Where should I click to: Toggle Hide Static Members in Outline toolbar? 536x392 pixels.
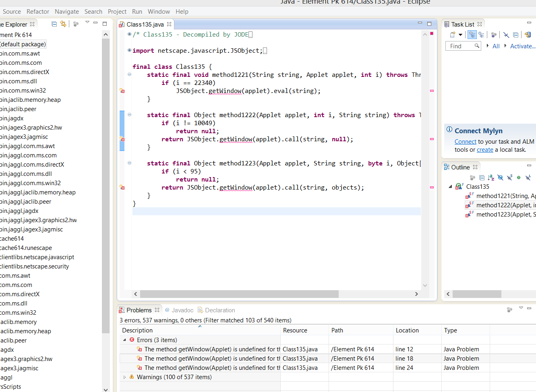click(x=509, y=177)
